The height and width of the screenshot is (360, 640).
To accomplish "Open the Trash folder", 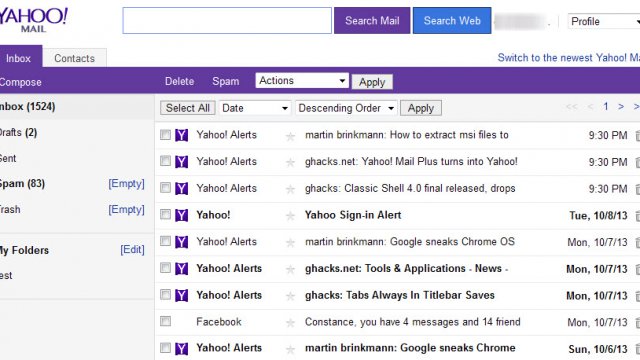I will [10, 209].
